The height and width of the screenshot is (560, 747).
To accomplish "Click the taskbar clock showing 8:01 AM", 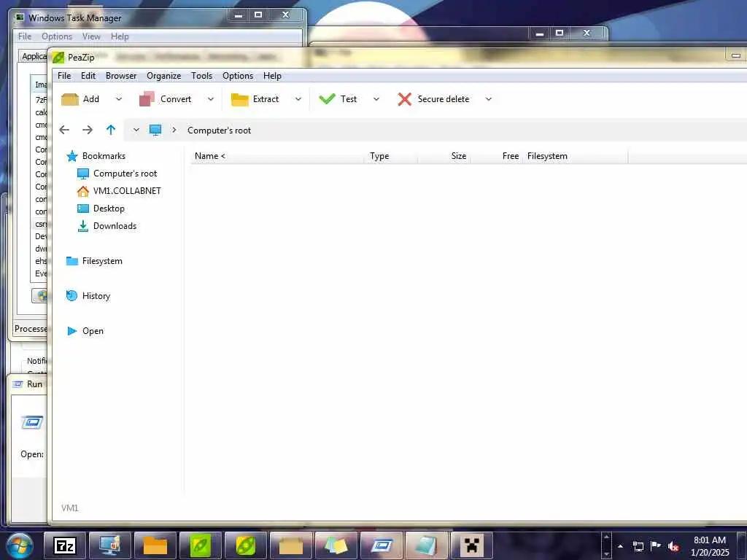I will coord(710,546).
